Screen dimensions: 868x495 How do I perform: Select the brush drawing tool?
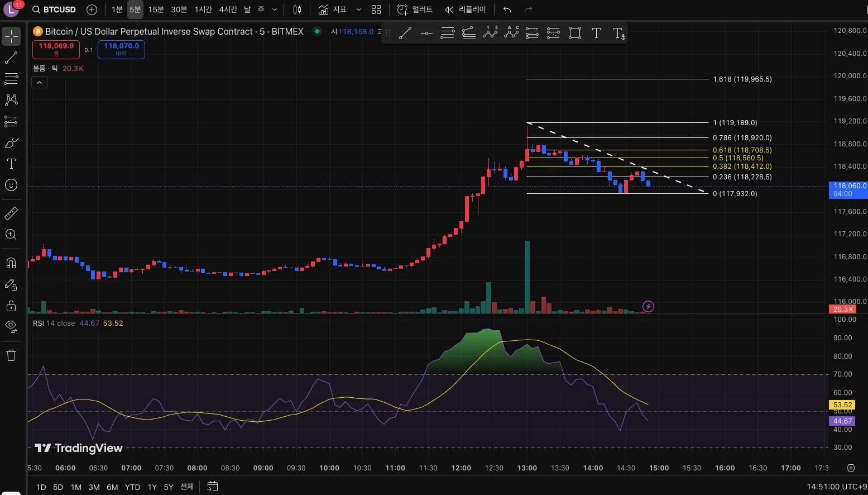pos(11,143)
